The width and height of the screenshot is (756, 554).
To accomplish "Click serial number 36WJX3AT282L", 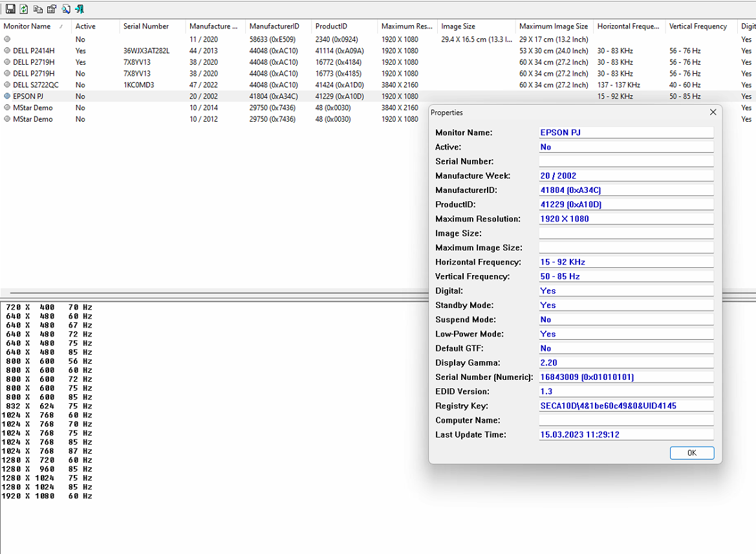I will (x=147, y=50).
